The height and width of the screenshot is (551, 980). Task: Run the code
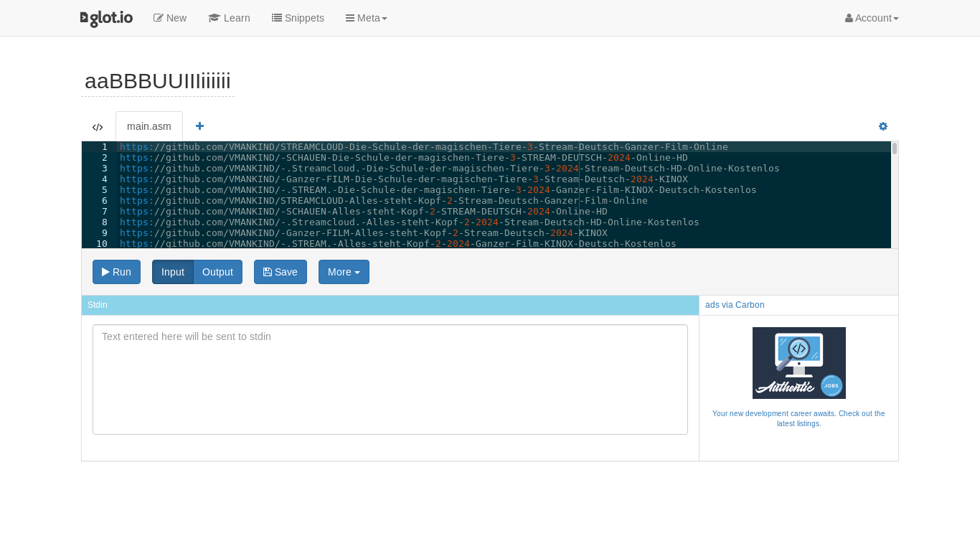pyautogui.click(x=116, y=272)
